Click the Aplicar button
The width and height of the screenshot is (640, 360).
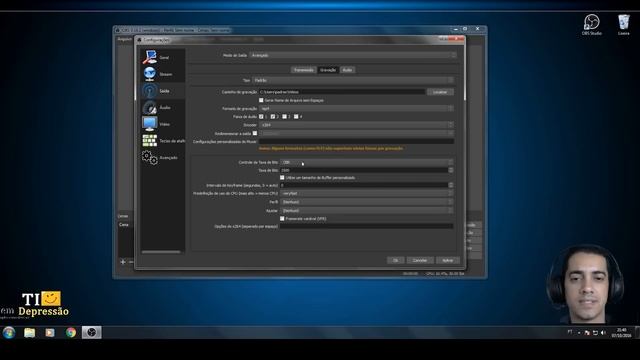coord(448,260)
